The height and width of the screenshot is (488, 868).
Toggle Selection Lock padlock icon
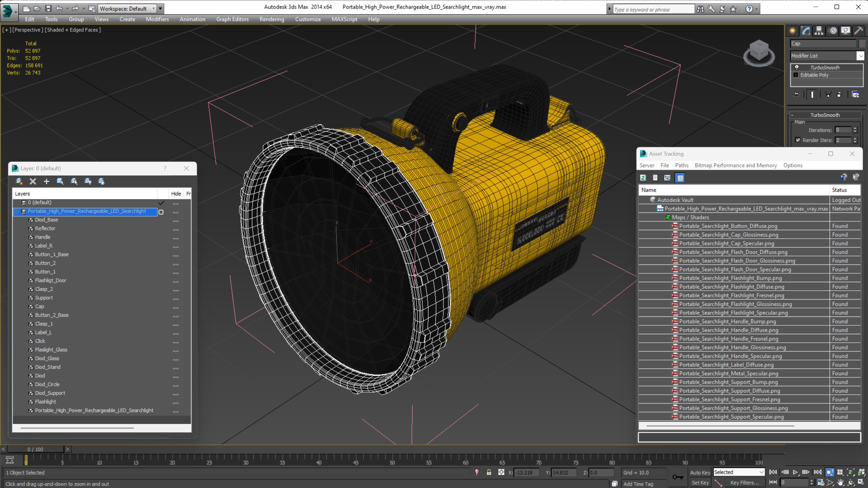[x=489, y=472]
